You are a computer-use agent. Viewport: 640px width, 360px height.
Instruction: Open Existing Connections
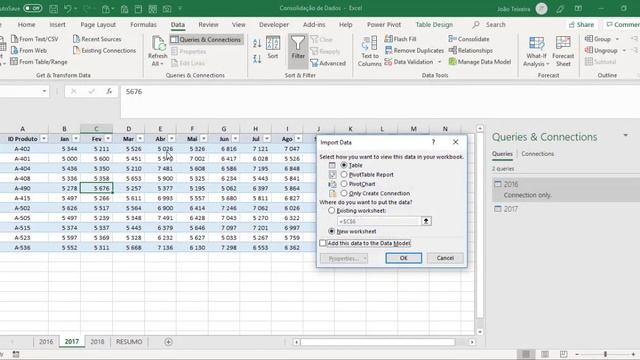104,51
